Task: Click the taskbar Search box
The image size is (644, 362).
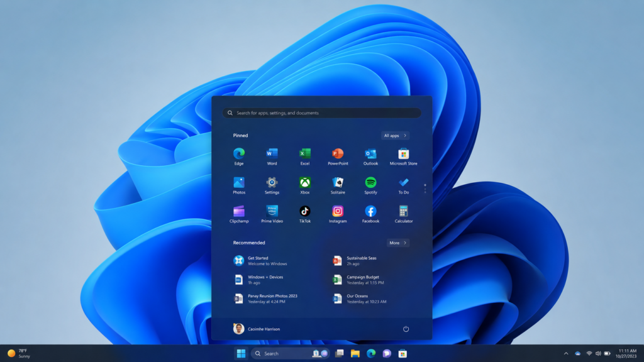Action: [290, 353]
